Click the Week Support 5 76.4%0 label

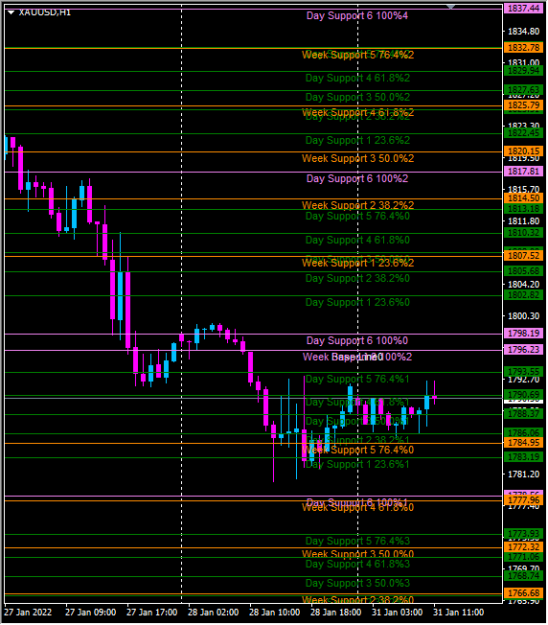click(358, 450)
